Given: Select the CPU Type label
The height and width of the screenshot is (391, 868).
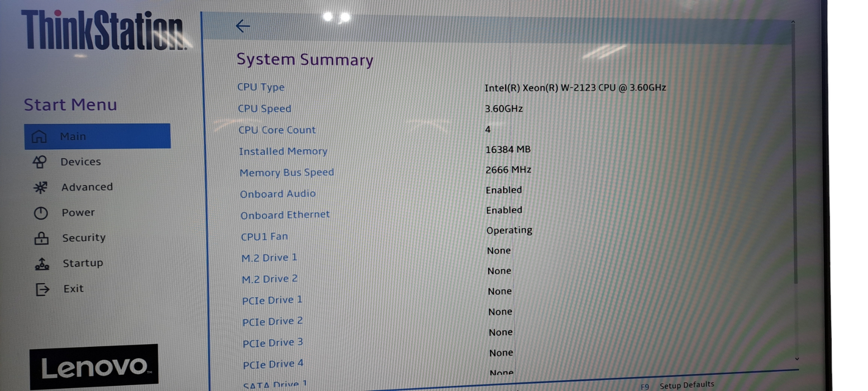Looking at the screenshot, I should 261,87.
